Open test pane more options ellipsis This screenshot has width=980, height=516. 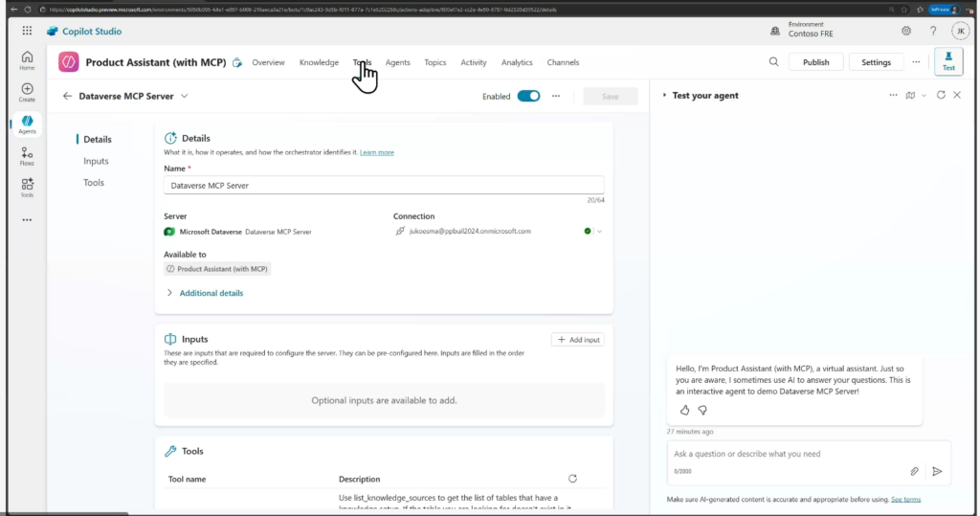(x=893, y=95)
